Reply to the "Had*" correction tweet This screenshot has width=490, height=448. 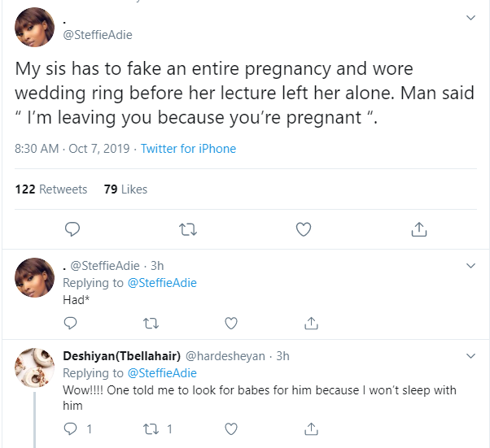(x=71, y=324)
